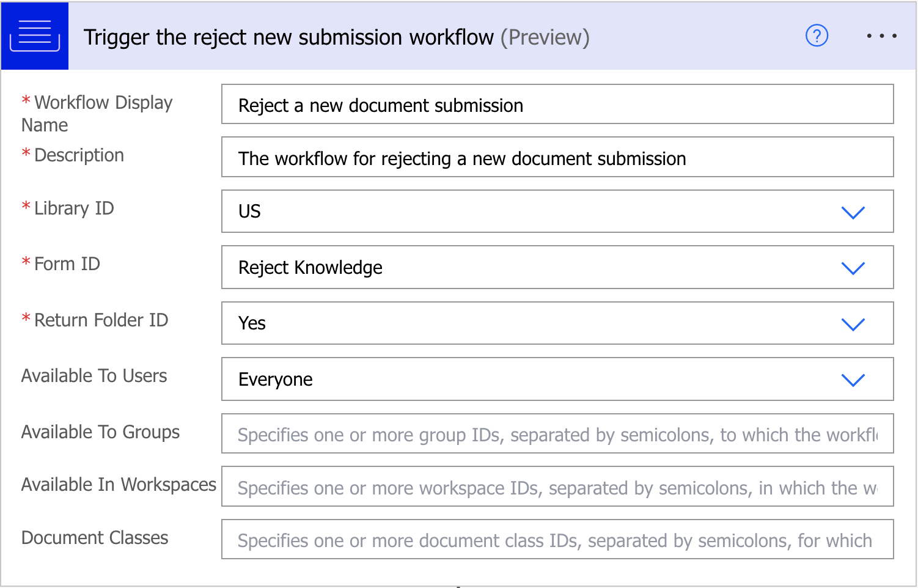Image resolution: width=918 pixels, height=588 pixels.
Task: Select the Available In Workspaces input field
Action: (x=557, y=487)
